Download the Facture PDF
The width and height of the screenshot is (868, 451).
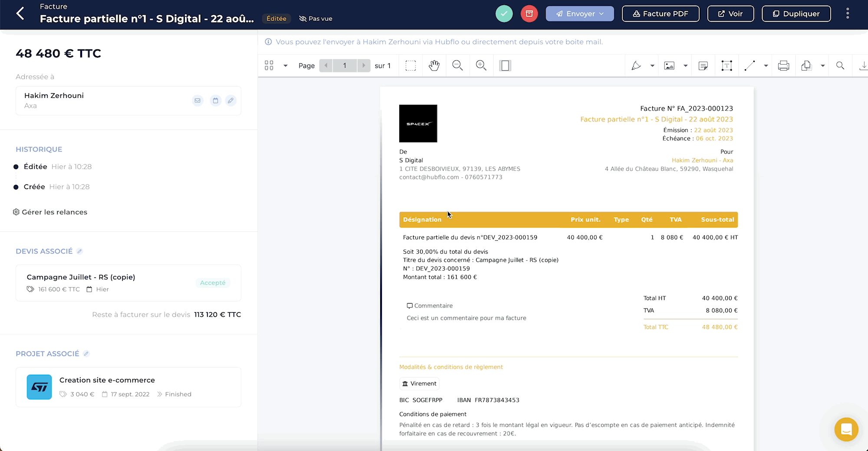661,13
